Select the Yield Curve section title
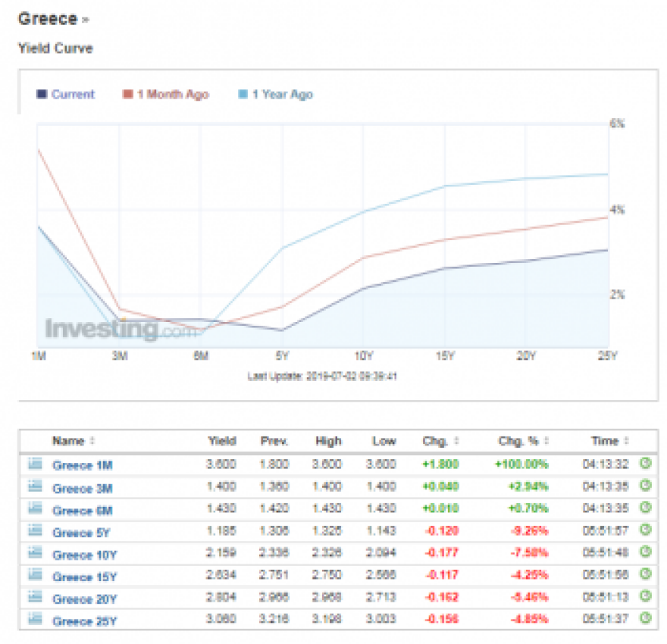This screenshot has width=667, height=644. (54, 48)
